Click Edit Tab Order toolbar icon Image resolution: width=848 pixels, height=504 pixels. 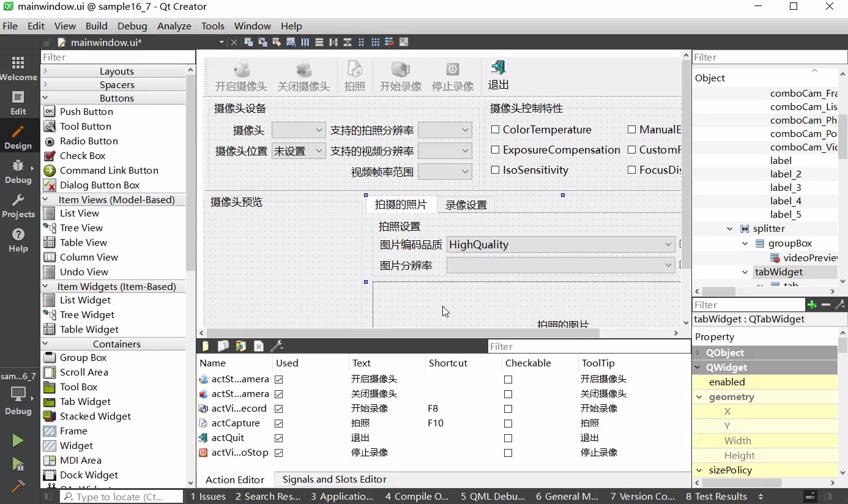pos(291,42)
